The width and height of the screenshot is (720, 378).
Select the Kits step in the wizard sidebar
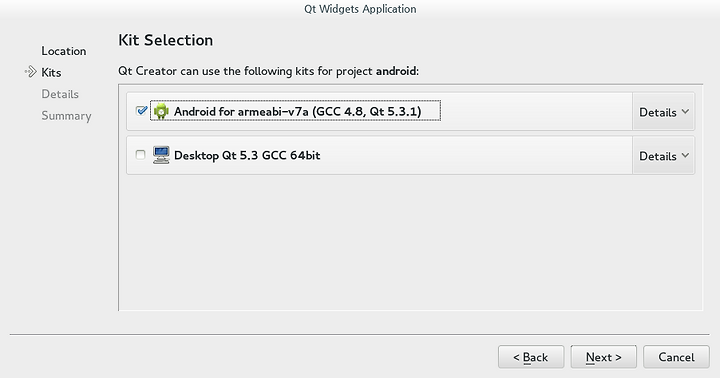tap(51, 73)
